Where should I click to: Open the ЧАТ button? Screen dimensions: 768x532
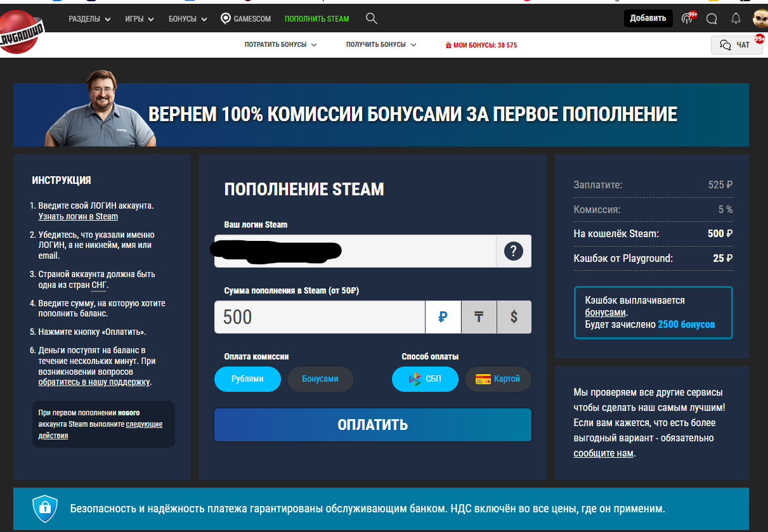(736, 44)
